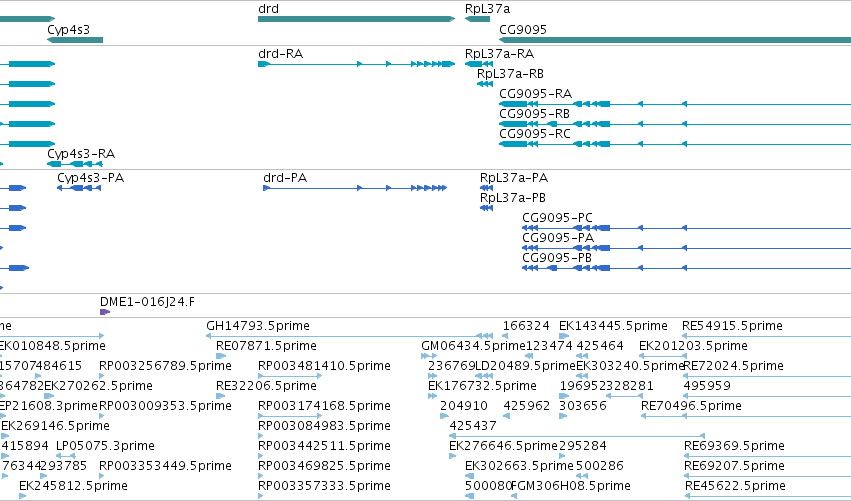Click the RE32206.5prime EST arrow
Viewport: 851px width, 501px height.
click(220, 396)
